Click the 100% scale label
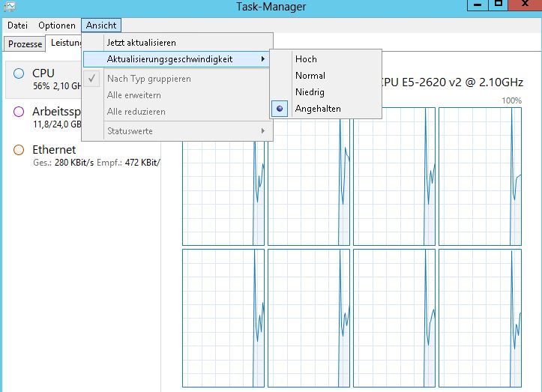Screen dimensions: 542x392 pyautogui.click(x=511, y=100)
